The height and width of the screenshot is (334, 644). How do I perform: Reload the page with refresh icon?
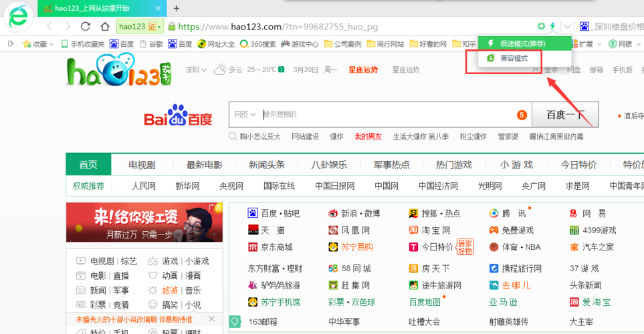tap(86, 27)
